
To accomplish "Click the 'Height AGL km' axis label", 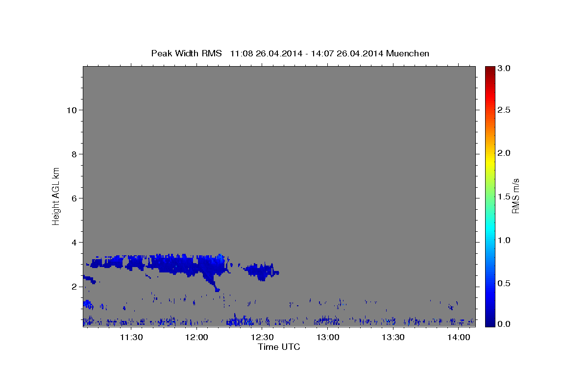I will coord(56,196).
